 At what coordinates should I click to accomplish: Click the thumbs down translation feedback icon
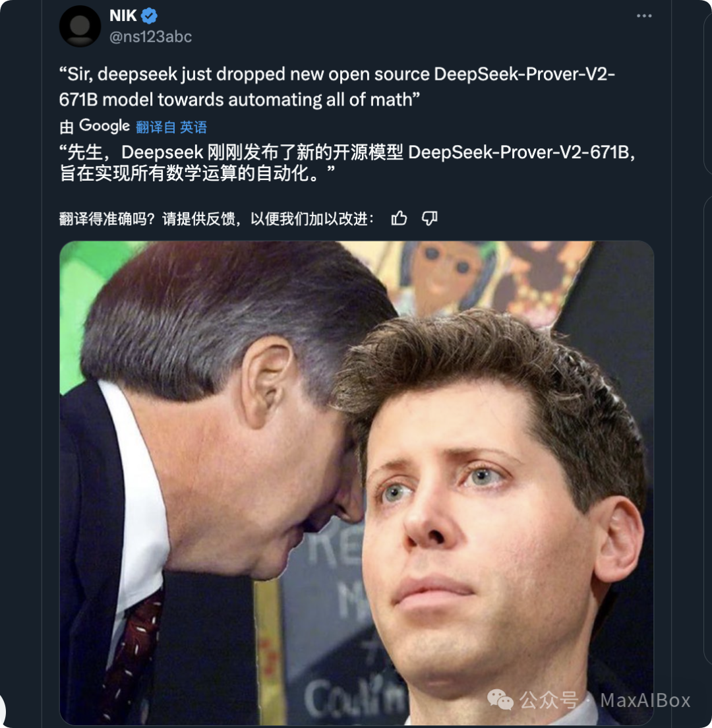coord(429,218)
